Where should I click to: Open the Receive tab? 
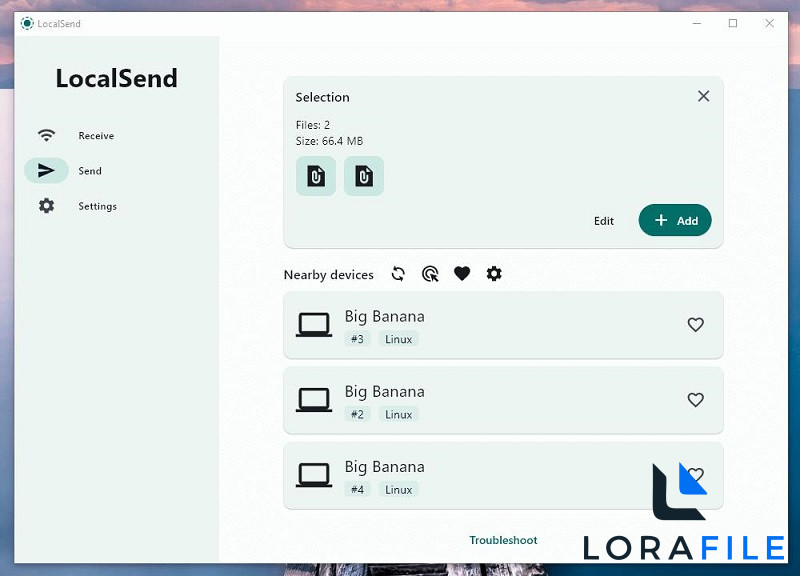(x=96, y=136)
